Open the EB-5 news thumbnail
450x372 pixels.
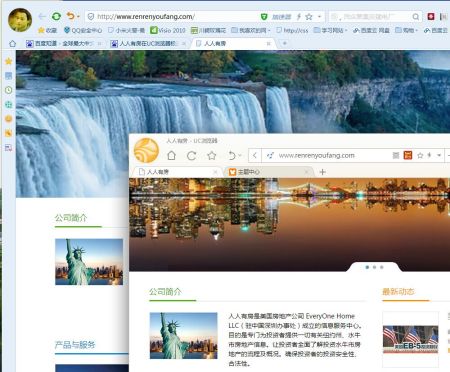[411, 339]
